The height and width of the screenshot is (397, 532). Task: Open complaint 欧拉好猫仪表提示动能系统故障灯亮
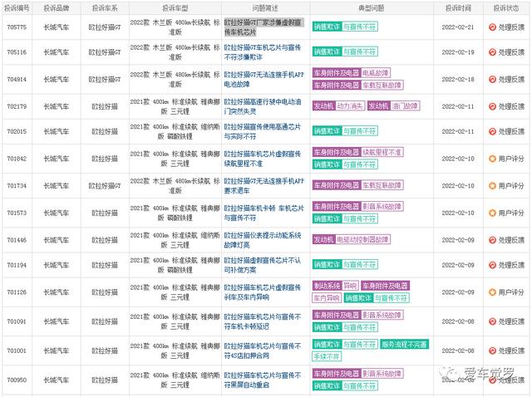tap(263, 240)
